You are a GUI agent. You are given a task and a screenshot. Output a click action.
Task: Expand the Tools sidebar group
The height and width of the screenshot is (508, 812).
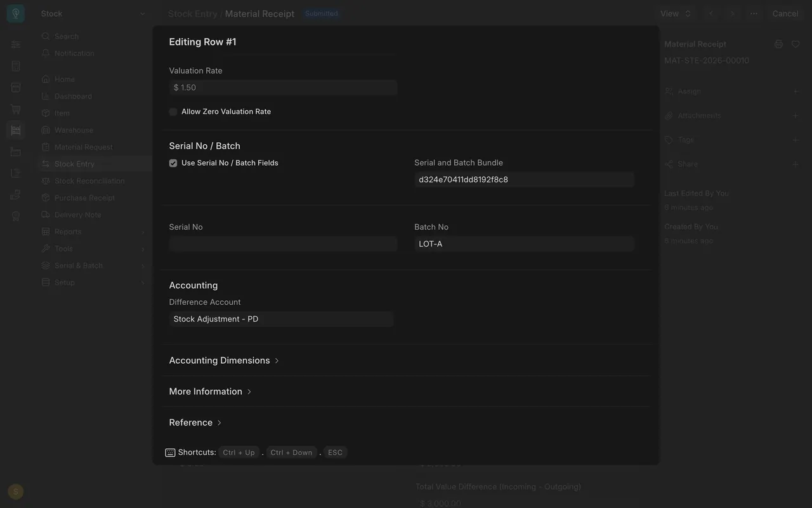94,249
